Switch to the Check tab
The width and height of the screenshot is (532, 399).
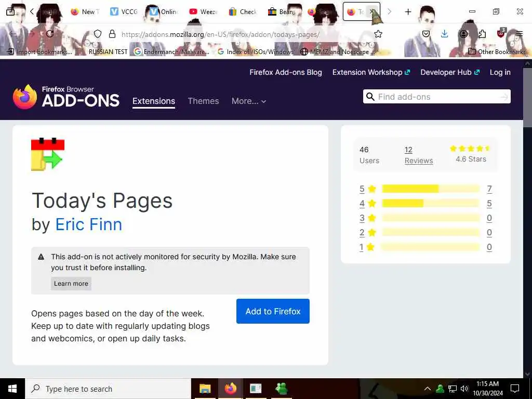tap(242, 12)
